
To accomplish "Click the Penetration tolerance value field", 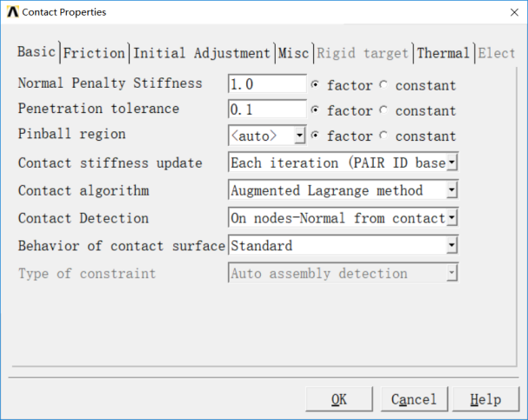I will (x=266, y=110).
